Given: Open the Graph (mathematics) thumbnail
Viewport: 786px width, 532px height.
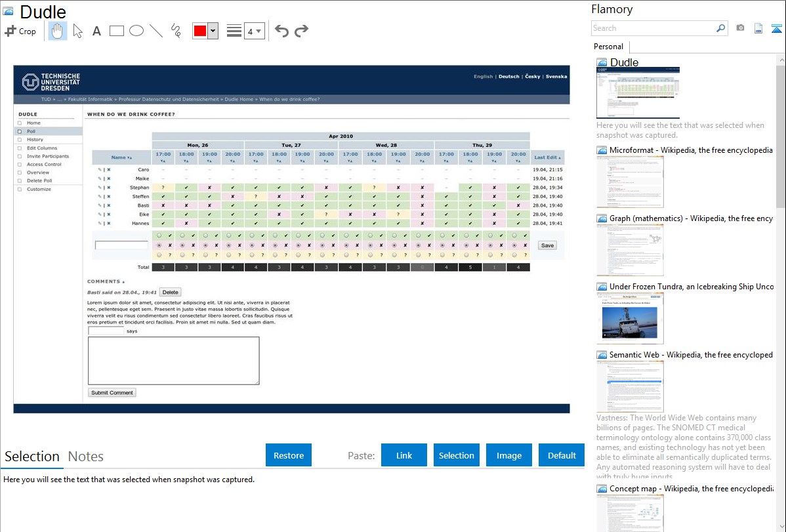Looking at the screenshot, I should pyautogui.click(x=630, y=250).
